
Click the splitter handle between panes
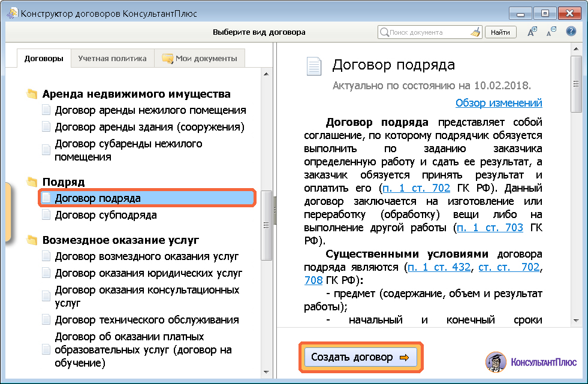click(x=275, y=211)
